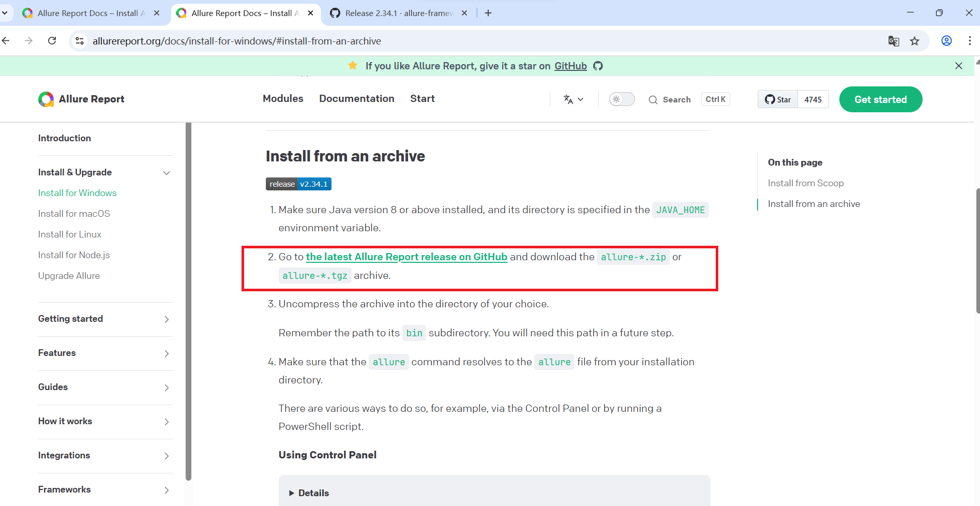
Task: Expand the How it works section
Action: pos(167,422)
